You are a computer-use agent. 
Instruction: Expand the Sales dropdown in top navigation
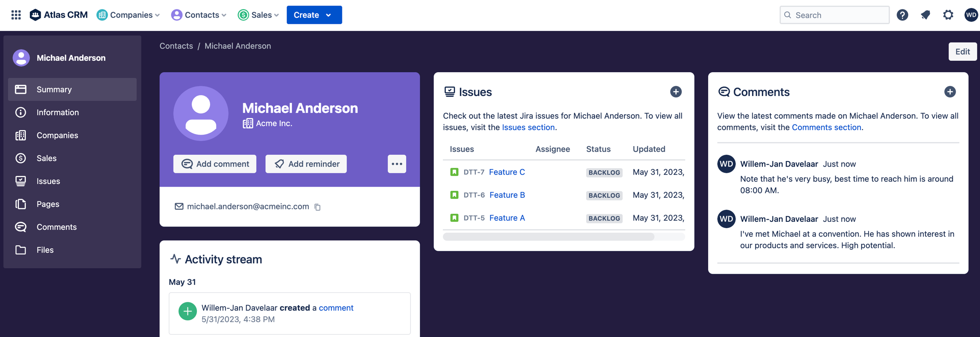tap(258, 15)
